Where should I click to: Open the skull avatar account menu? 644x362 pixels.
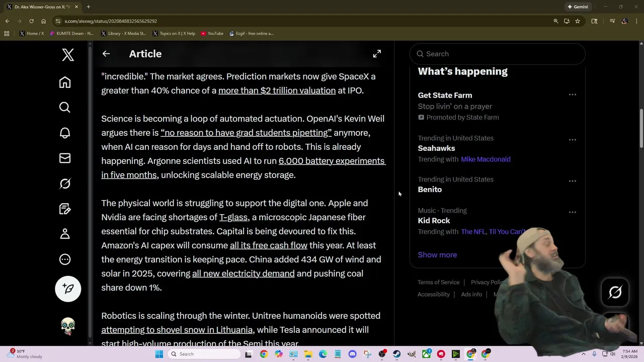click(x=68, y=326)
